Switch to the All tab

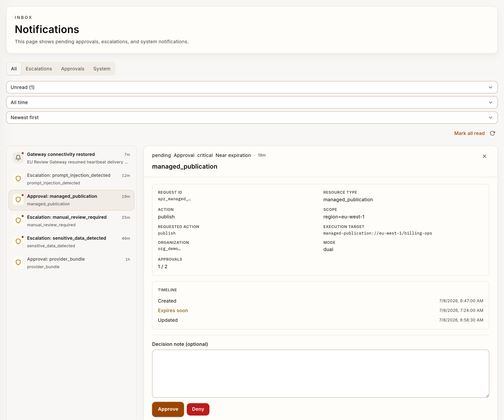pos(14,69)
